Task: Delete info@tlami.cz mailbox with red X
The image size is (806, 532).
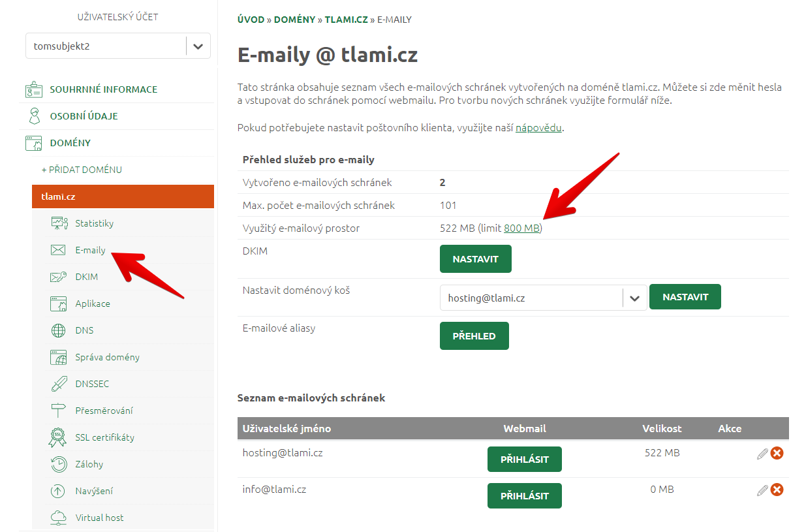Action: tap(777, 490)
